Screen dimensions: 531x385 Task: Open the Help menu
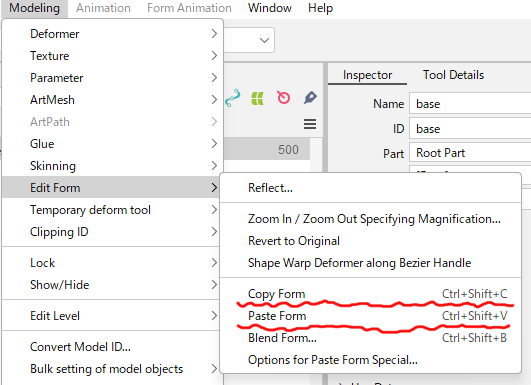coord(320,8)
